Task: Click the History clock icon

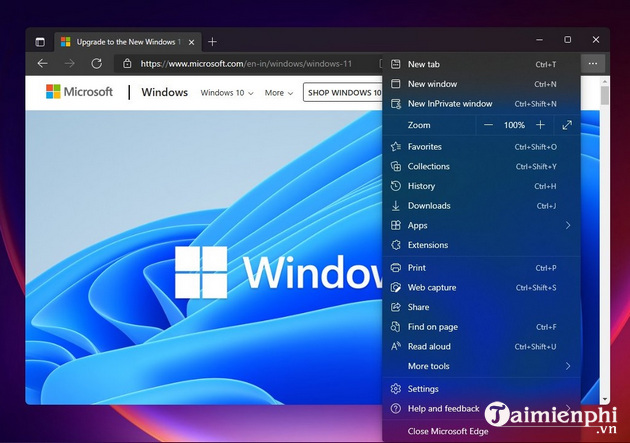Action: click(396, 186)
